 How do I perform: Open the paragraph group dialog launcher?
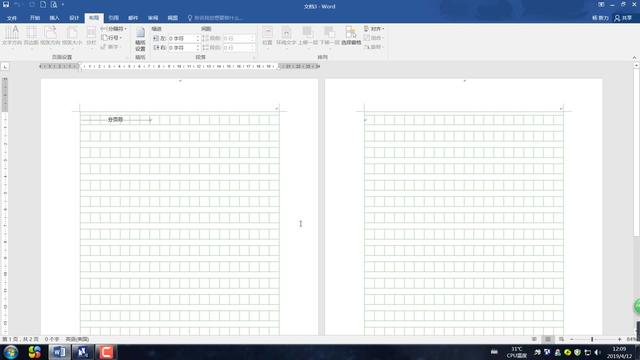click(254, 58)
